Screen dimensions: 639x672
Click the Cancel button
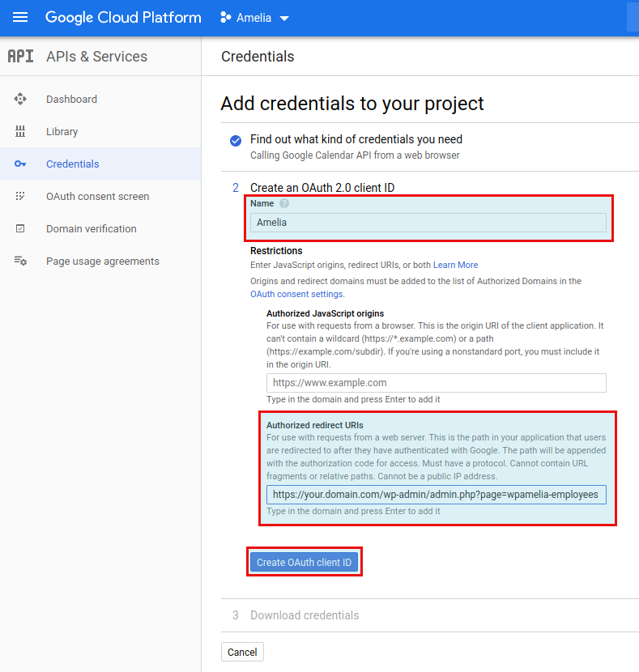click(x=242, y=652)
